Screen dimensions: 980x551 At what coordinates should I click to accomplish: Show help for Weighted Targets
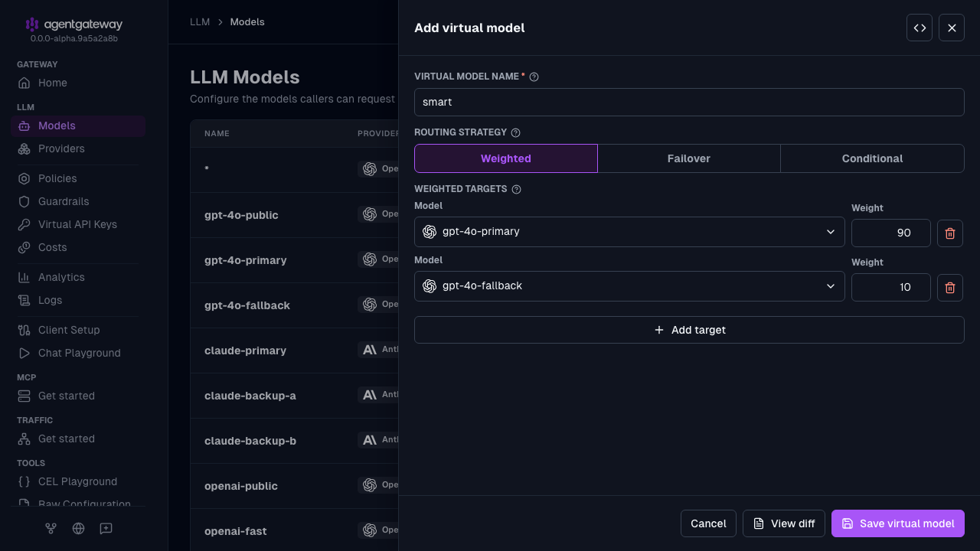(516, 189)
